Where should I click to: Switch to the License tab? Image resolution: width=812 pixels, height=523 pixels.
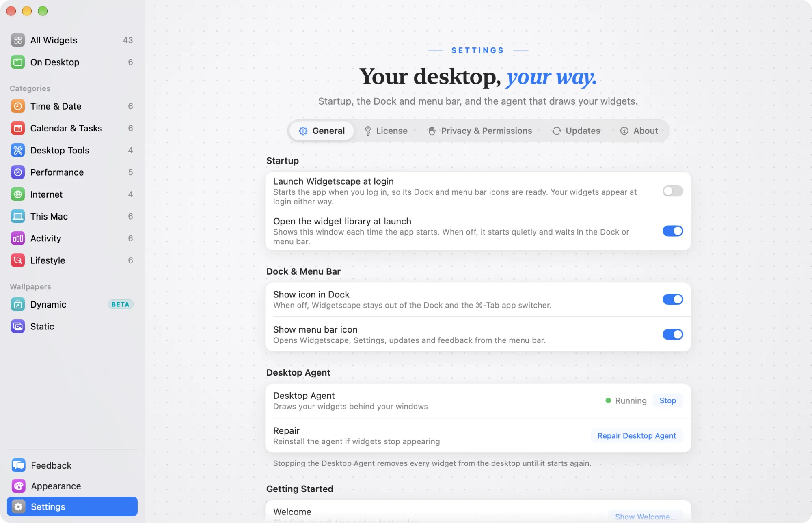click(x=386, y=131)
